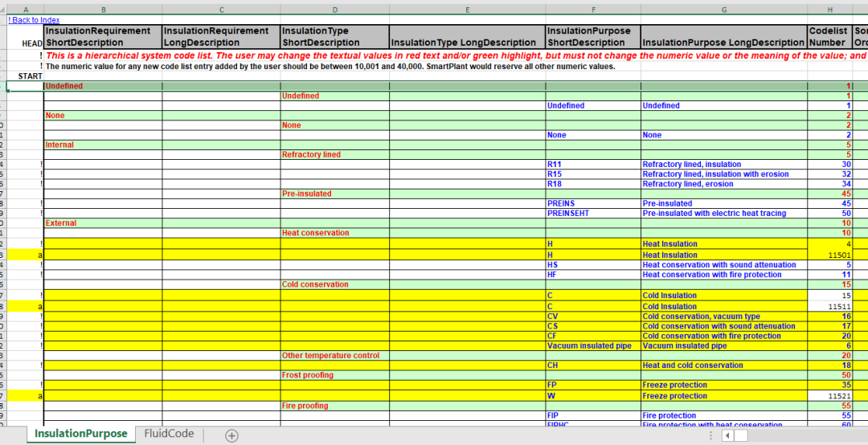Select the R11 short description cell
Image resolution: width=868 pixels, height=445 pixels.
(x=593, y=165)
